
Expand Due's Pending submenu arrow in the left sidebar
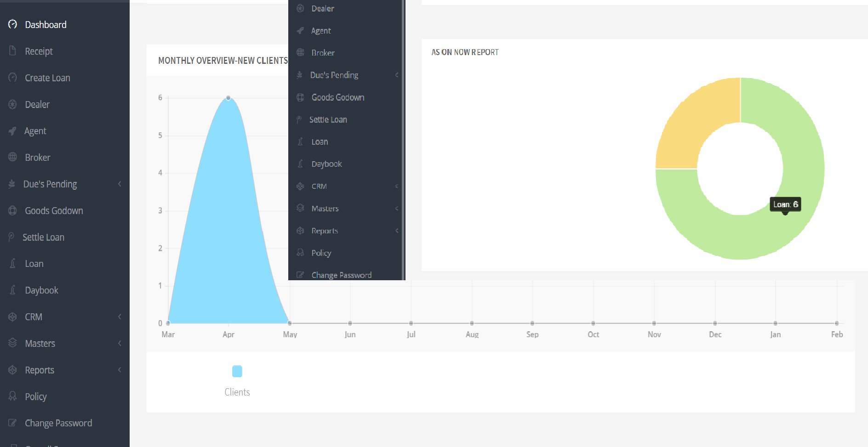(120, 184)
